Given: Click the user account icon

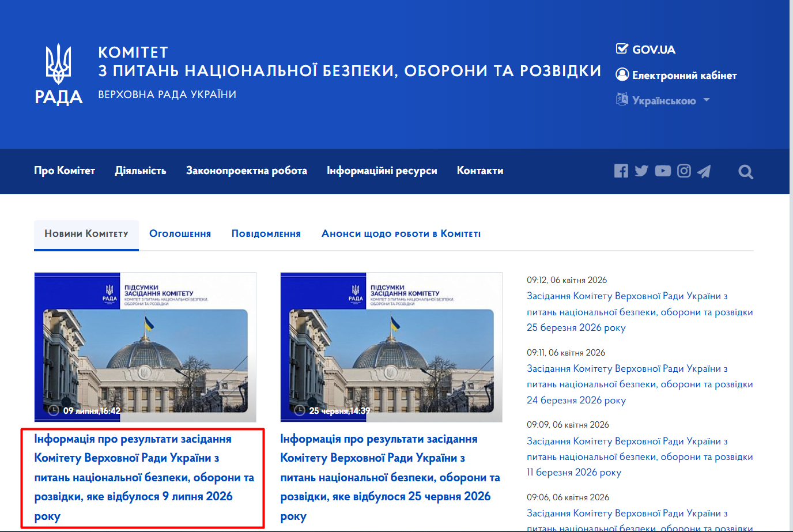Looking at the screenshot, I should tap(622, 74).
